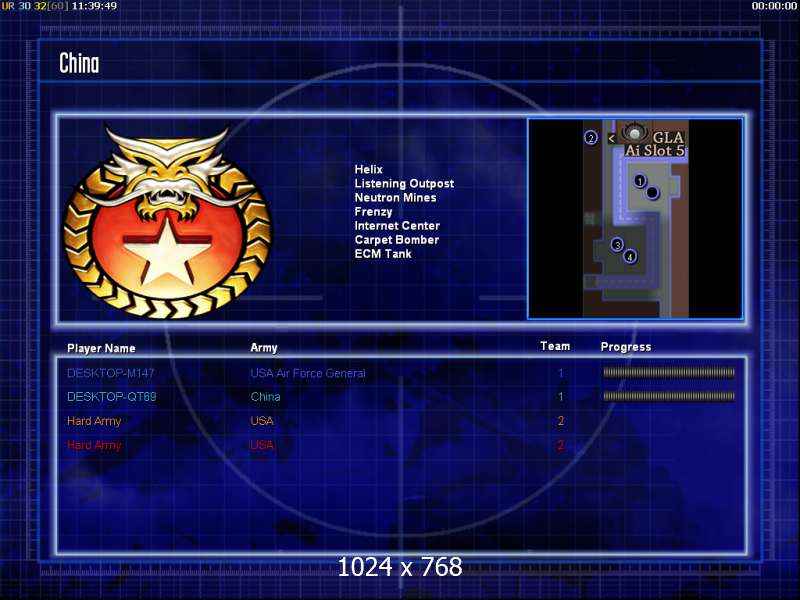Click the China dragon faction emblem
The image size is (800, 600).
(x=167, y=222)
